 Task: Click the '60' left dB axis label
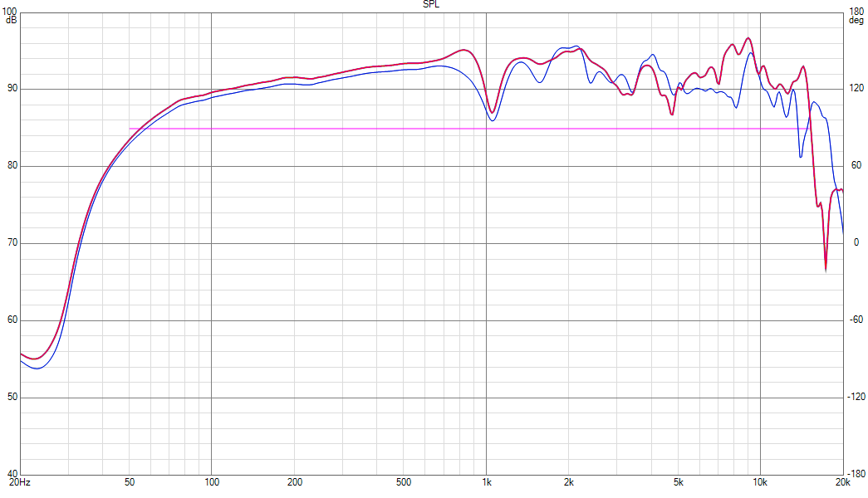[x=12, y=320]
